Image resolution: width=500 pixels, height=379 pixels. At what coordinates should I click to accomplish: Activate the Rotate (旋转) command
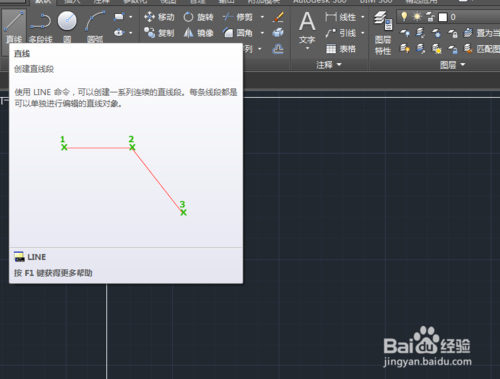198,17
